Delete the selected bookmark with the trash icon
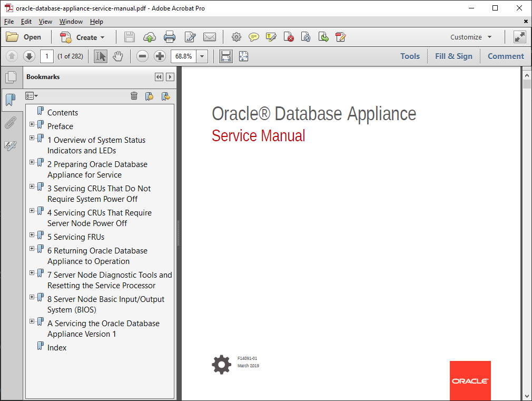This screenshot has height=401, width=532. click(134, 96)
